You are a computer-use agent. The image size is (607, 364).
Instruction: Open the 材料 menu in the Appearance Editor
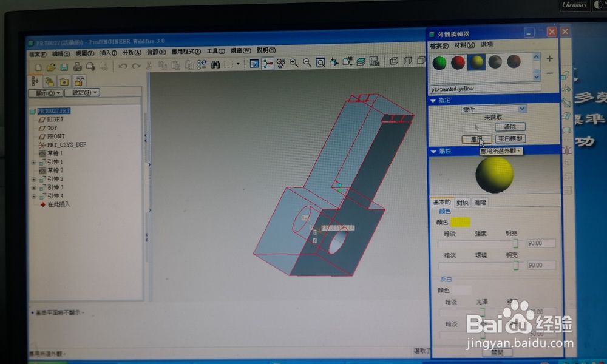tap(464, 45)
